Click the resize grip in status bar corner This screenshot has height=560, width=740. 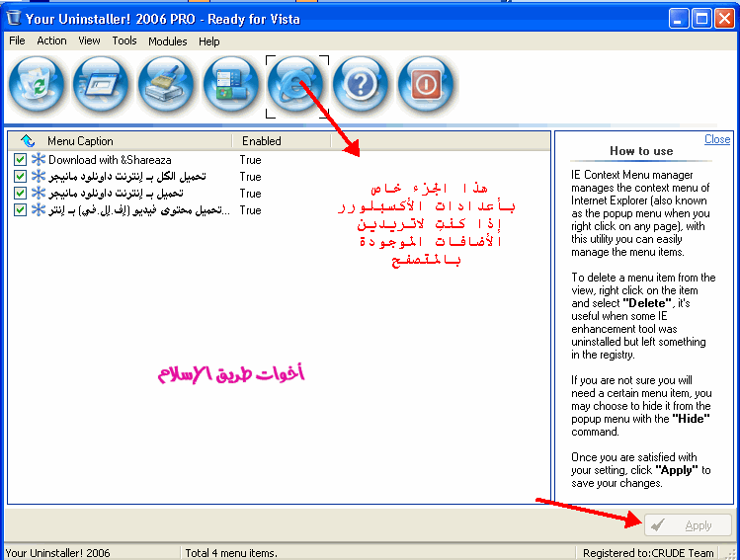pos(731,553)
